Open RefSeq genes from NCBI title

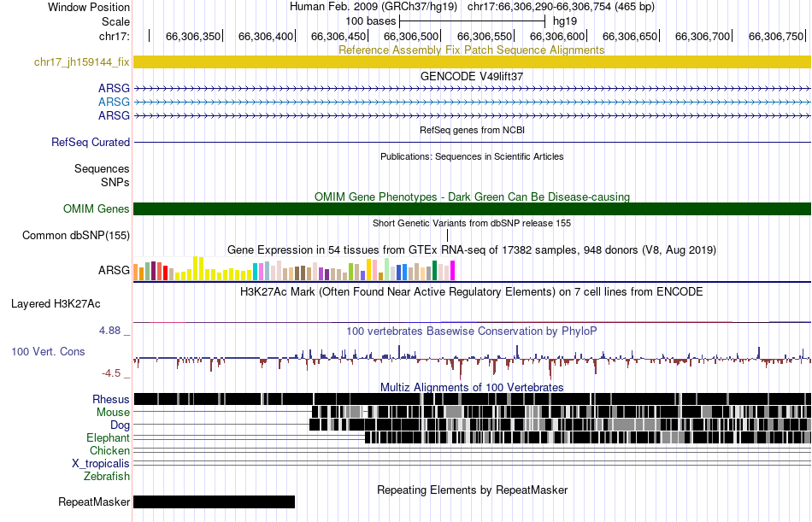pyautogui.click(x=472, y=130)
